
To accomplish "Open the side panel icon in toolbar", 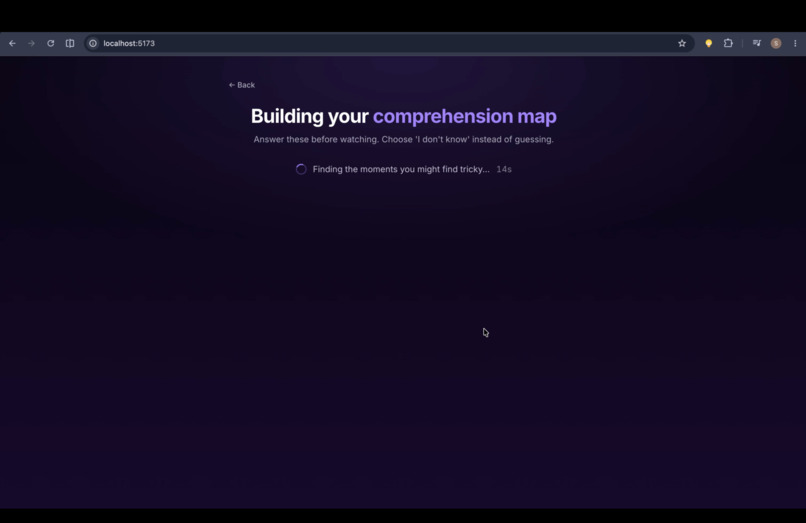I will 70,44.
